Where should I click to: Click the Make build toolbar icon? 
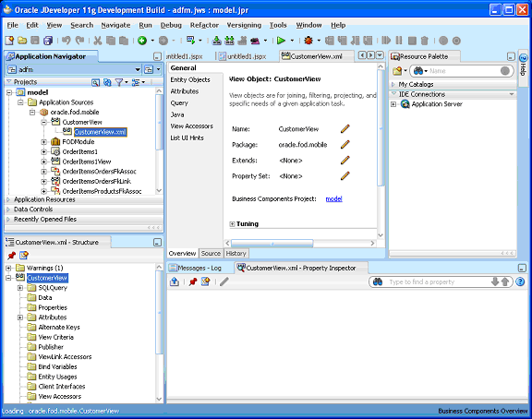[216, 41]
